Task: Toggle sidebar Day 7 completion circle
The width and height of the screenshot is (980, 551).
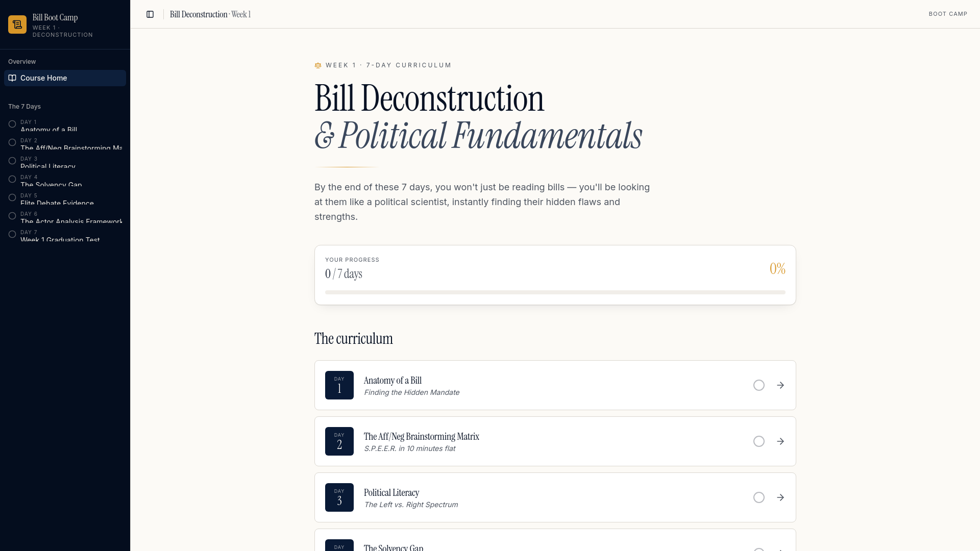Action: [12, 234]
